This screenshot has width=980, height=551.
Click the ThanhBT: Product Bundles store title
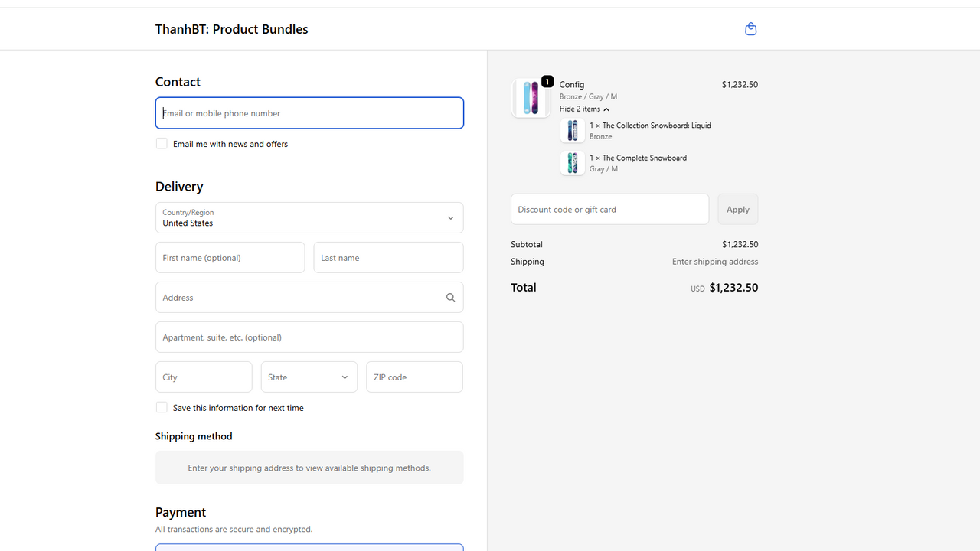pos(232,29)
